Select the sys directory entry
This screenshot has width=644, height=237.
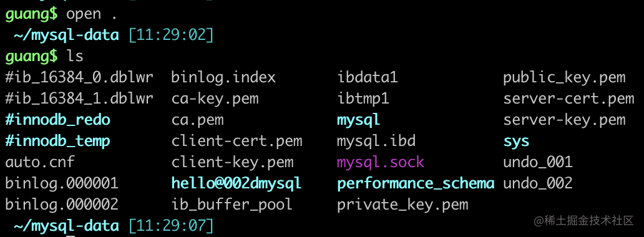coord(516,142)
